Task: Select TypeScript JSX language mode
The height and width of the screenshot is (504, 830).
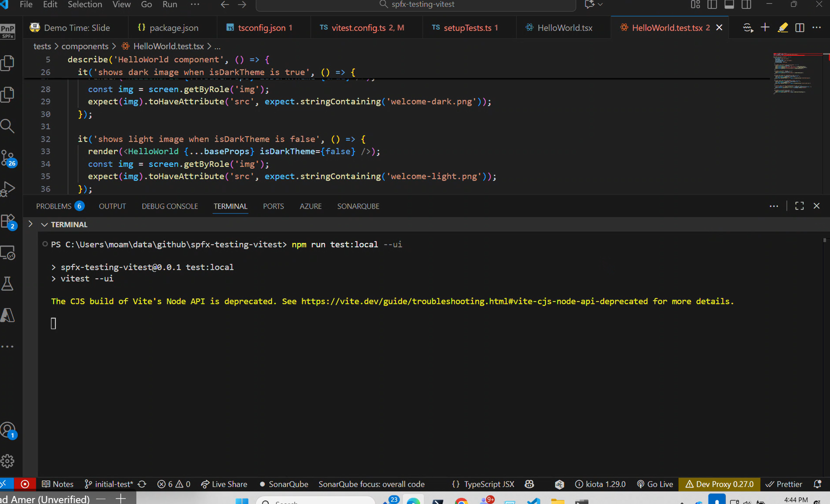Action: tap(489, 484)
